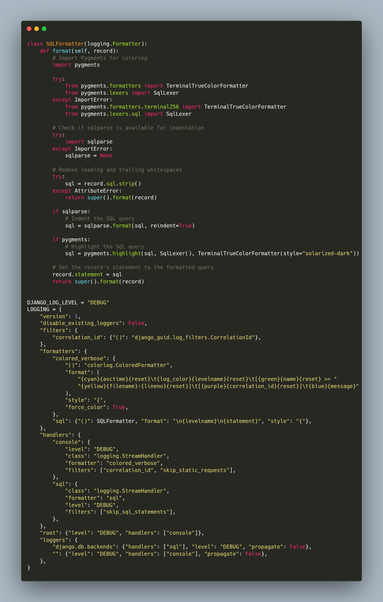Click the '"loggers": {' key line
Screen dimensions: 383x602
point(58,540)
